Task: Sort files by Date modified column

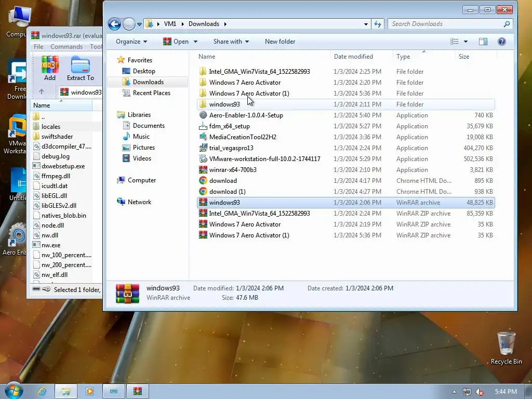Action: pos(362,56)
